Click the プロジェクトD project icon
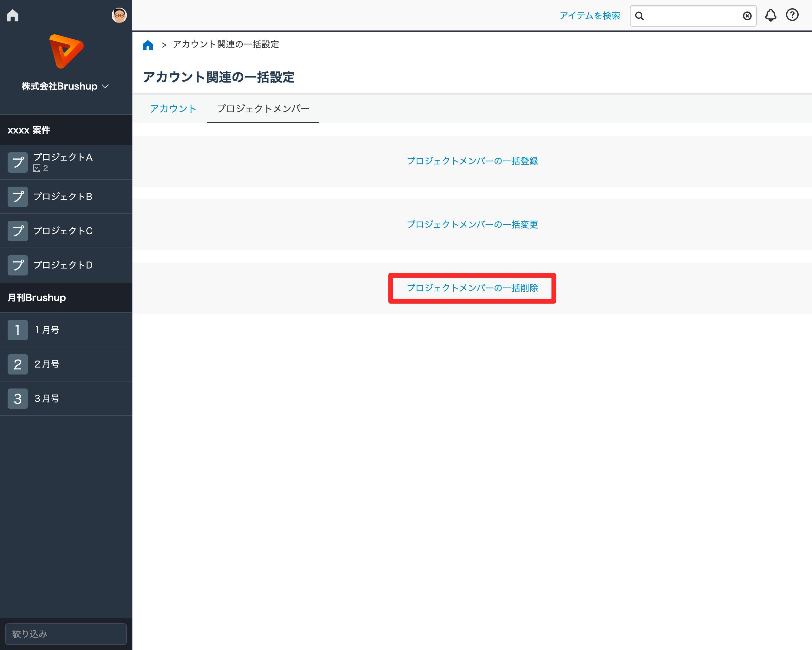Viewport: 812px width, 650px height. pyautogui.click(x=18, y=265)
